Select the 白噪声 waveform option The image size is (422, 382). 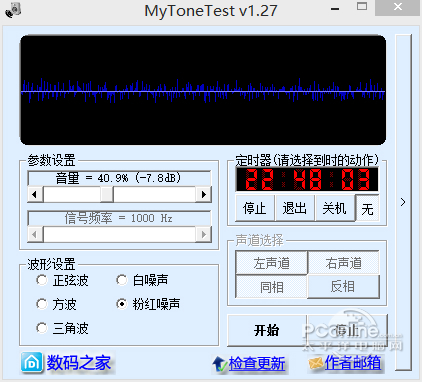pos(142,280)
